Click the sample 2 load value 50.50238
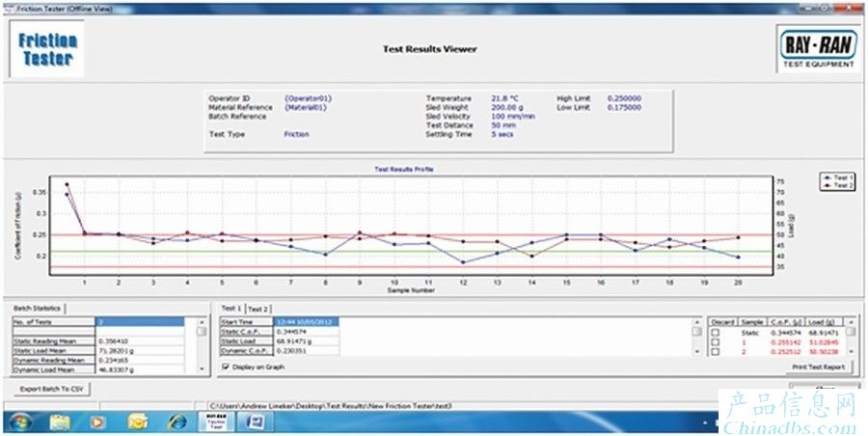The width and height of the screenshot is (868, 436). [823, 352]
